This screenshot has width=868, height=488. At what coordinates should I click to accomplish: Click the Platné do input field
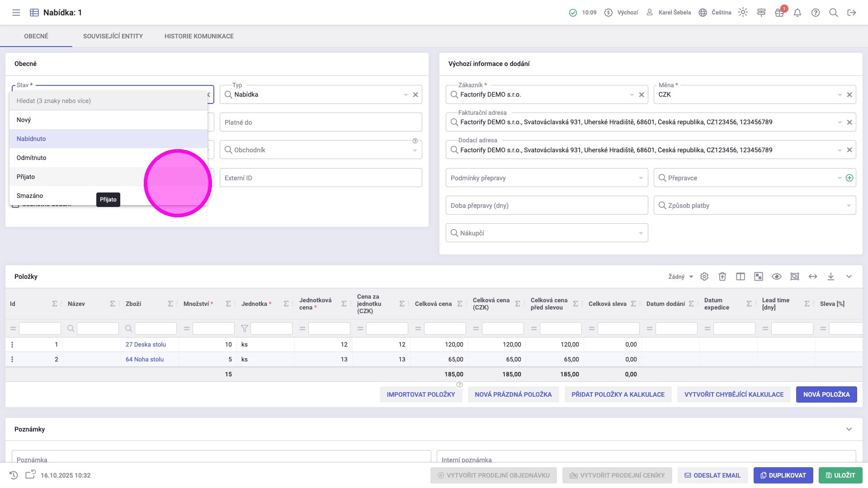coord(321,122)
